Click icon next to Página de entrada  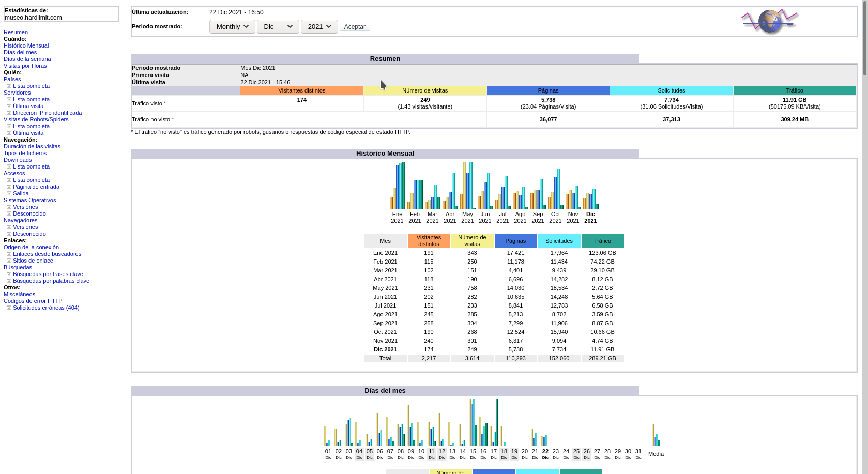tap(9, 187)
